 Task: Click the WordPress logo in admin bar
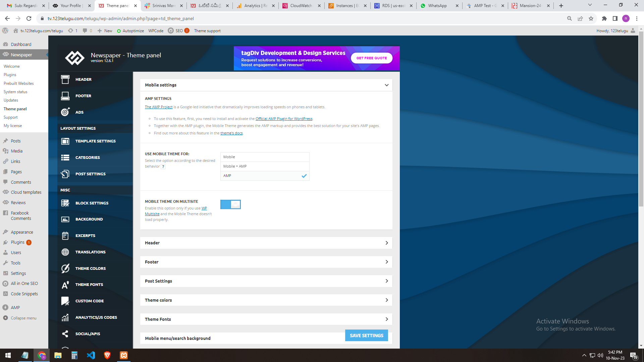pyautogui.click(x=5, y=31)
